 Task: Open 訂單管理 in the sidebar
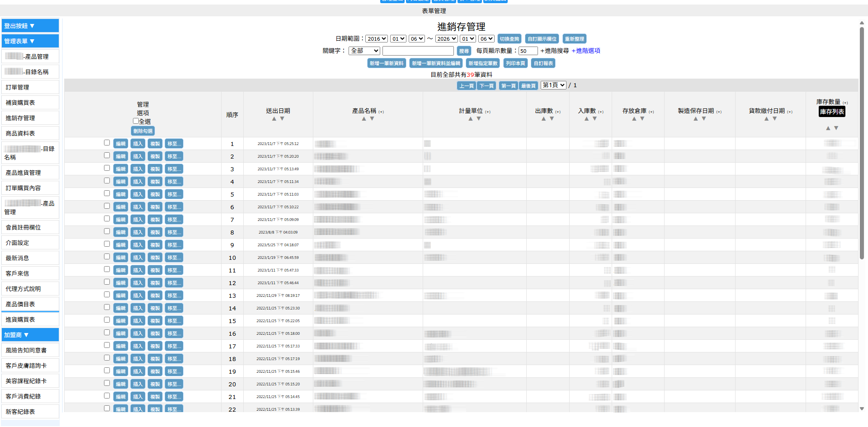pyautogui.click(x=30, y=87)
